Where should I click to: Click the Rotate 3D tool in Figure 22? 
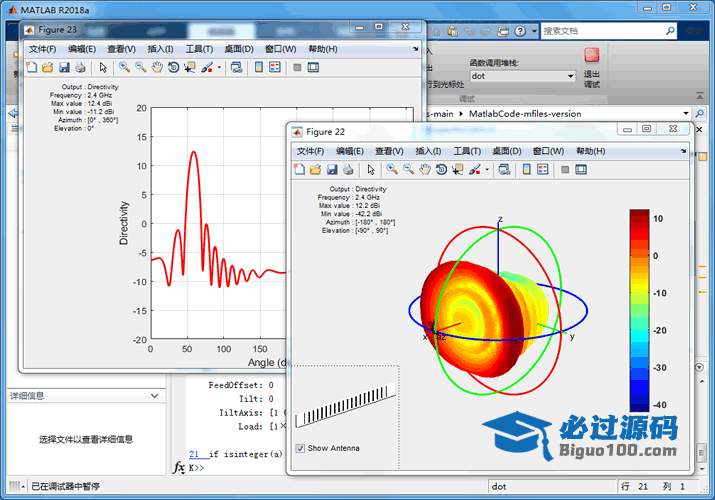click(x=440, y=169)
